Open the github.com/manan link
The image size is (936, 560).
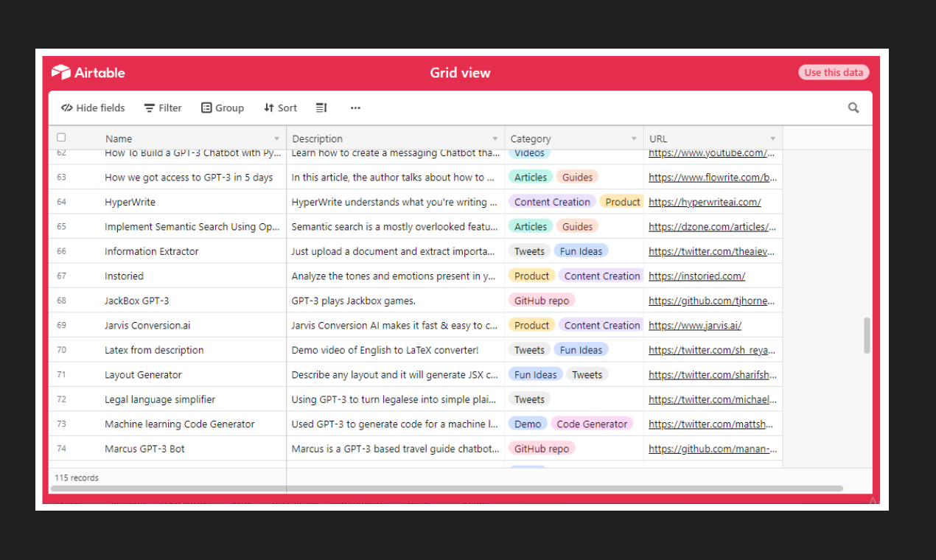click(x=713, y=449)
